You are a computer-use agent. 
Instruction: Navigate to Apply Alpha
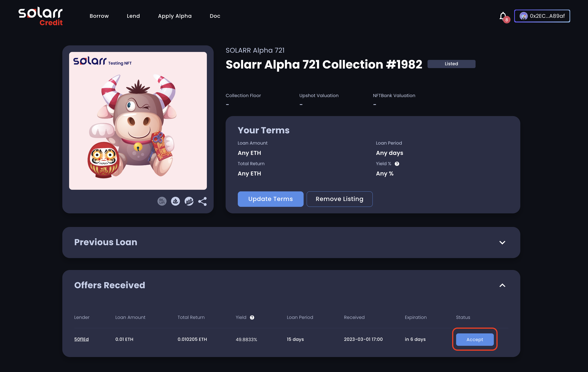[175, 16]
